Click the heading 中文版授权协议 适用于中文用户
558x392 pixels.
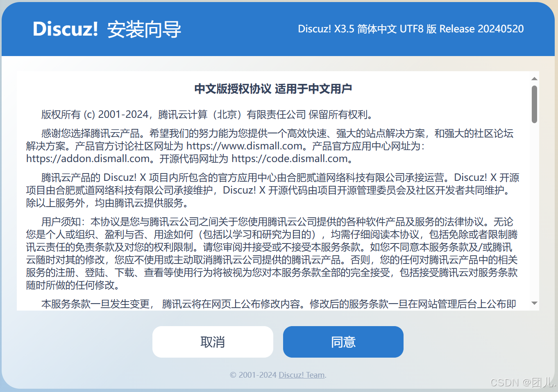coord(273,89)
